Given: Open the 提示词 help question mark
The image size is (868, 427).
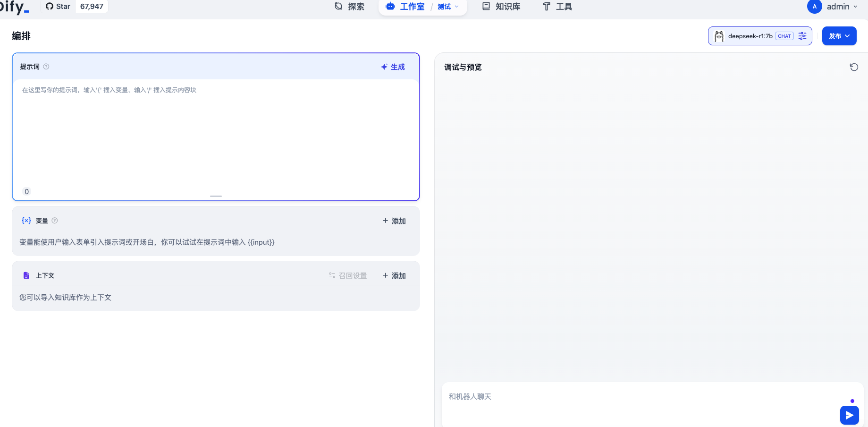Looking at the screenshot, I should point(46,67).
